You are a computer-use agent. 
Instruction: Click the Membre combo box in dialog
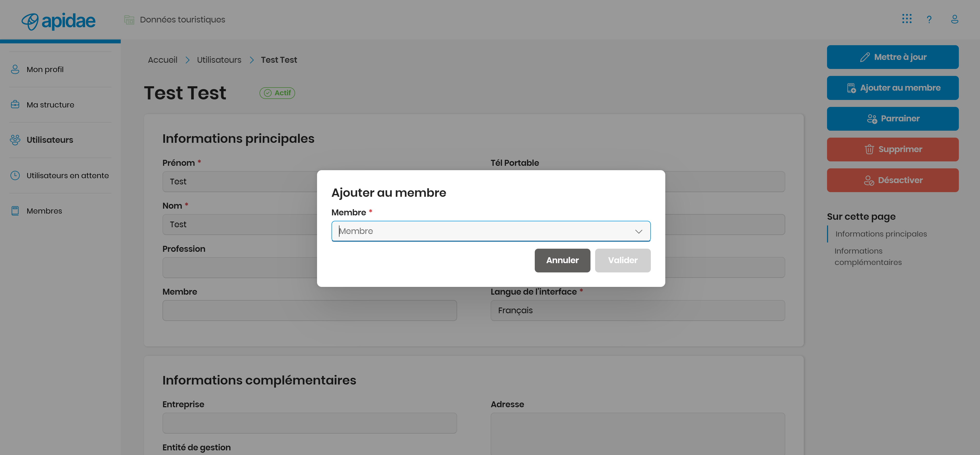pyautogui.click(x=491, y=231)
